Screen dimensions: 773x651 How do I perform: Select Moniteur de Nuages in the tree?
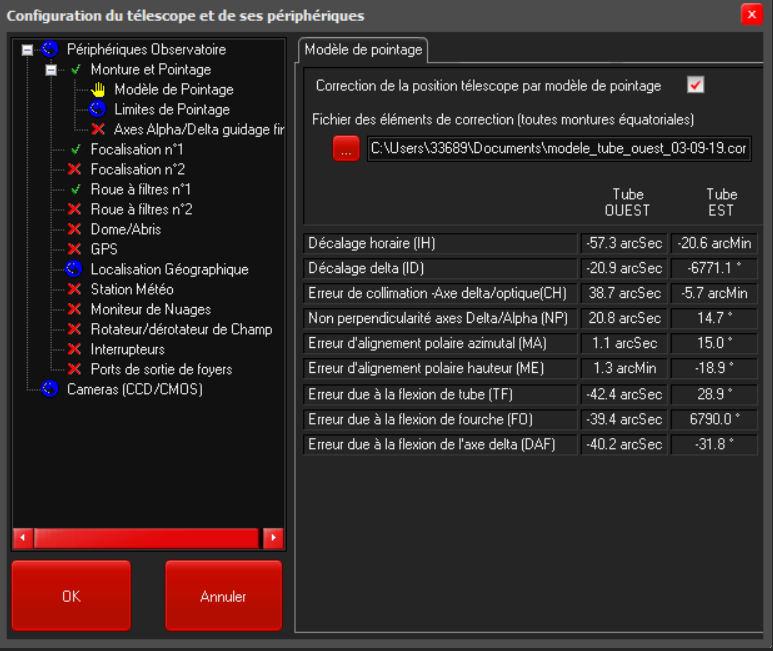(x=150, y=310)
